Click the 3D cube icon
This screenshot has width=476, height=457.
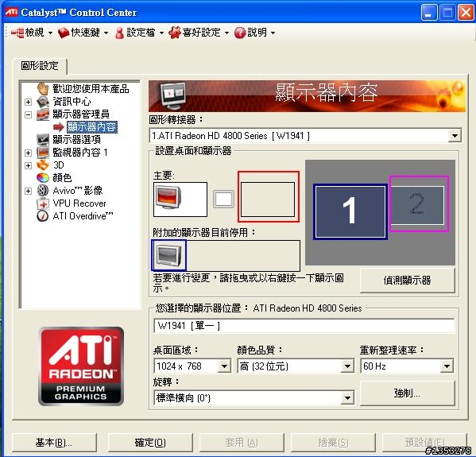(x=43, y=165)
